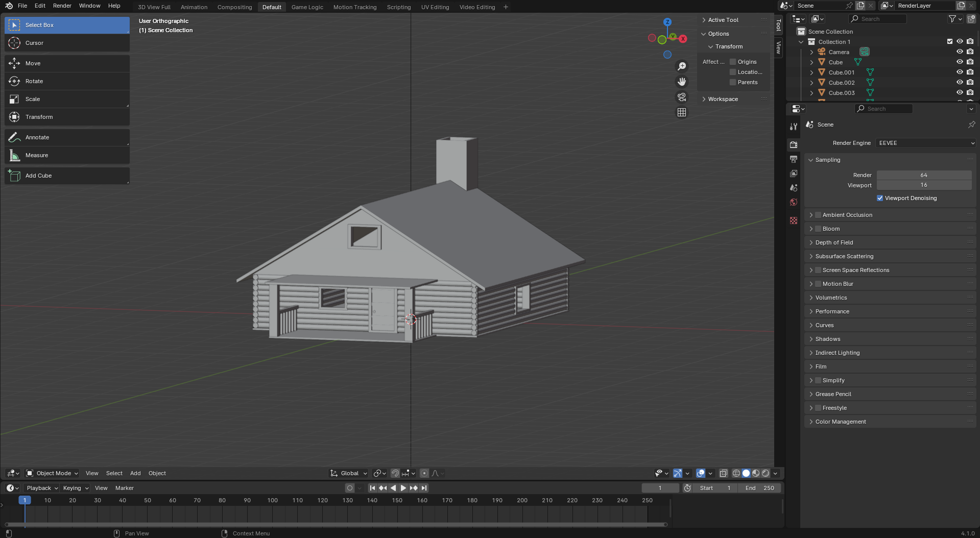Choose the Measure tool
This screenshot has height=538, width=980.
tap(66, 155)
